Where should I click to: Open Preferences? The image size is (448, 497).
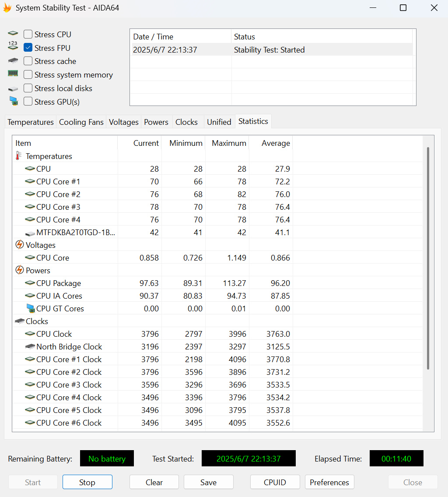point(329,482)
